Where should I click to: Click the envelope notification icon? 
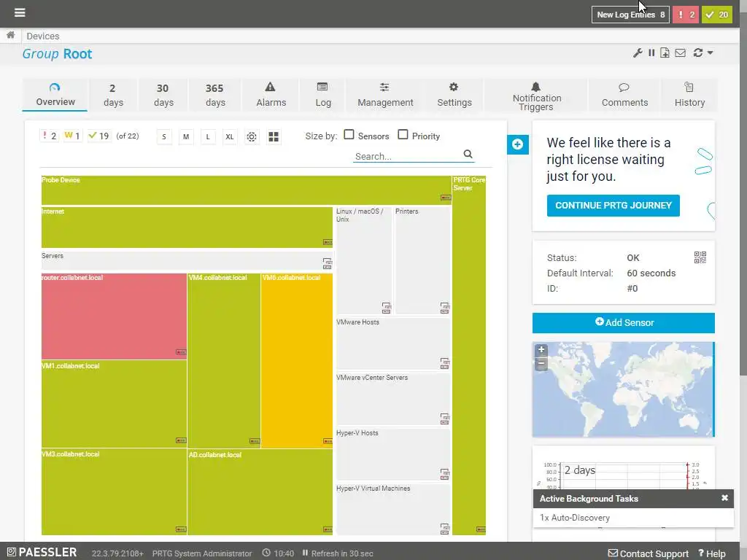[681, 52]
